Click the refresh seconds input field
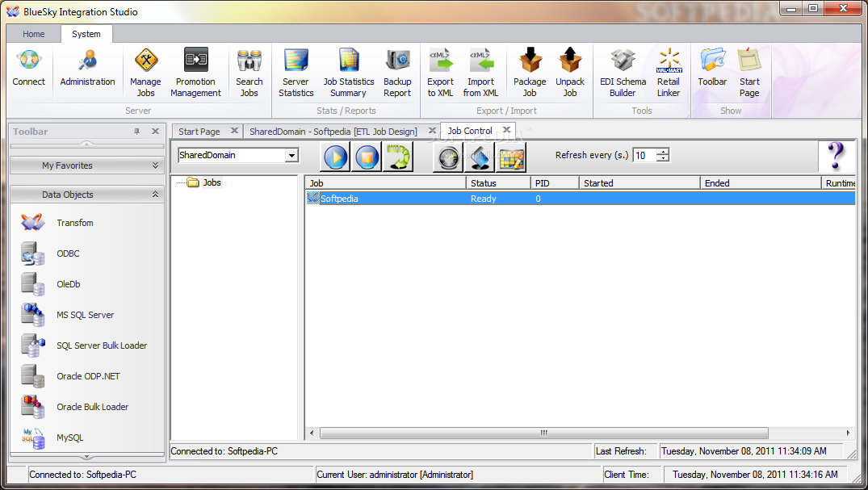 [x=645, y=156]
